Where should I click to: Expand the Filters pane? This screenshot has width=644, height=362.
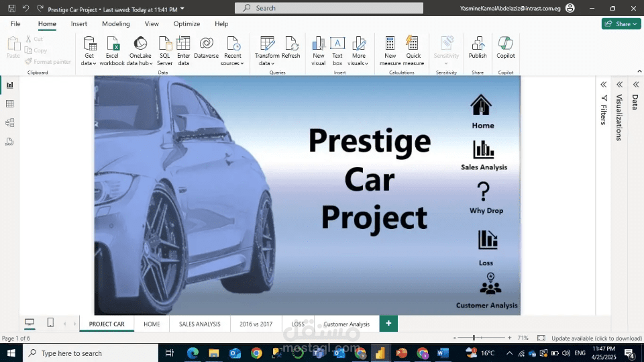pyautogui.click(x=603, y=85)
